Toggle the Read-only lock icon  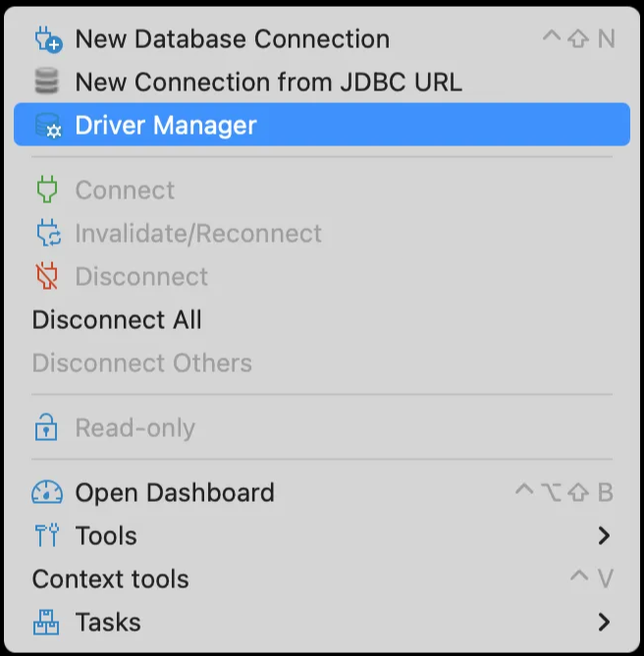tap(47, 428)
